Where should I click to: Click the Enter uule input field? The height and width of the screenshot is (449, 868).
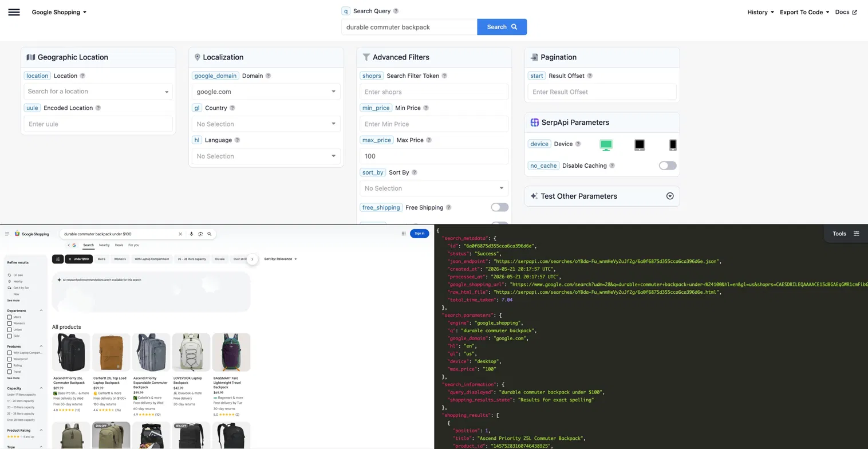(x=98, y=124)
